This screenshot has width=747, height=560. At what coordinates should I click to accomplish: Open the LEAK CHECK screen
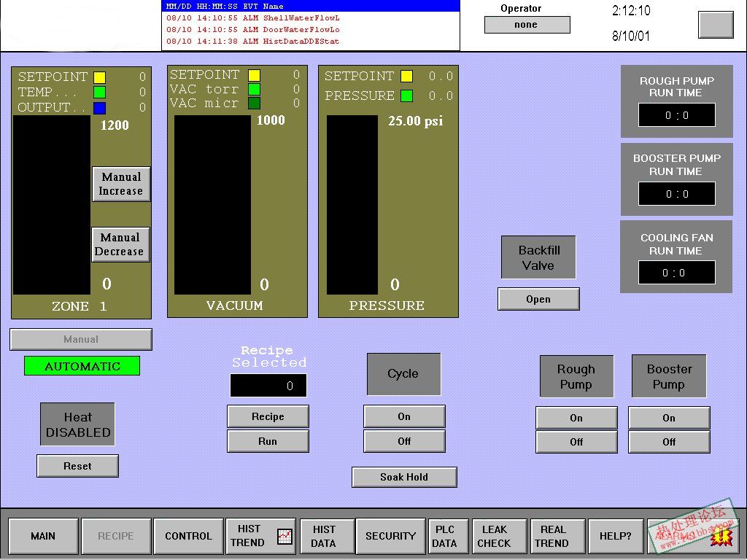pos(499,536)
